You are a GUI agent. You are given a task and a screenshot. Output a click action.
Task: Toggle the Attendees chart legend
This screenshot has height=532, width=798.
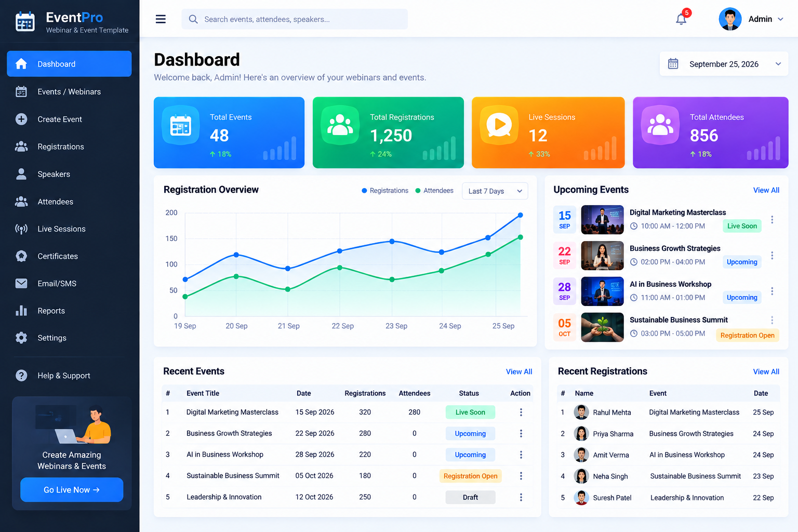click(434, 191)
